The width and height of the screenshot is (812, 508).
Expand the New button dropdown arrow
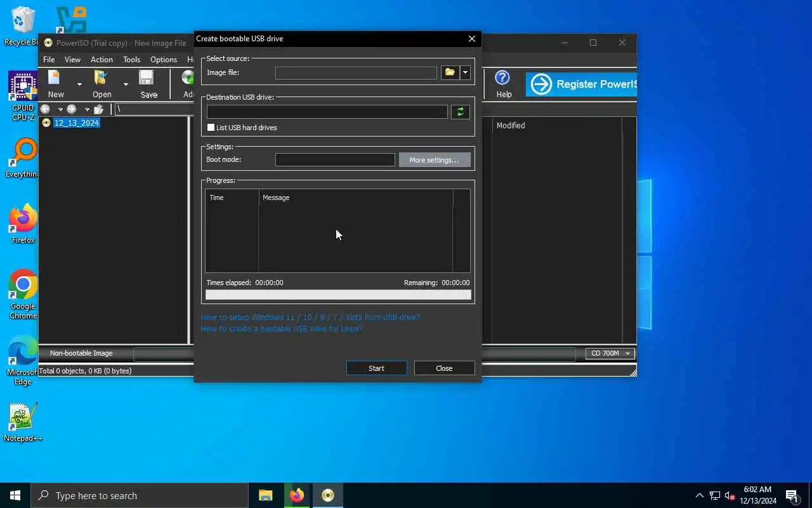coord(79,84)
